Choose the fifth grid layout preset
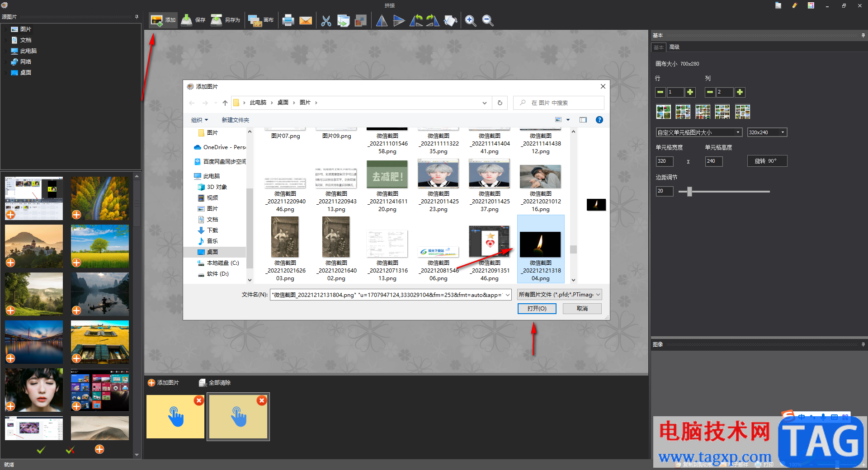The height and width of the screenshot is (470, 868). [742, 112]
